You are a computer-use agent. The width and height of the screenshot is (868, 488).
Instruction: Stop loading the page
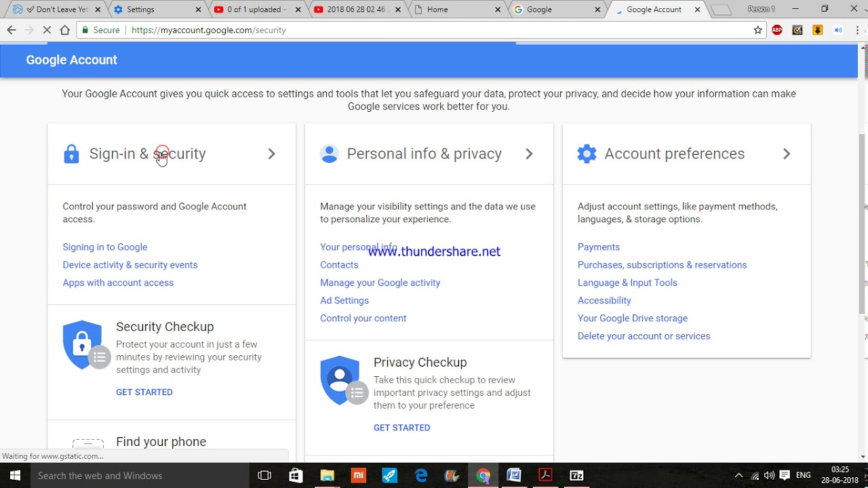47,30
